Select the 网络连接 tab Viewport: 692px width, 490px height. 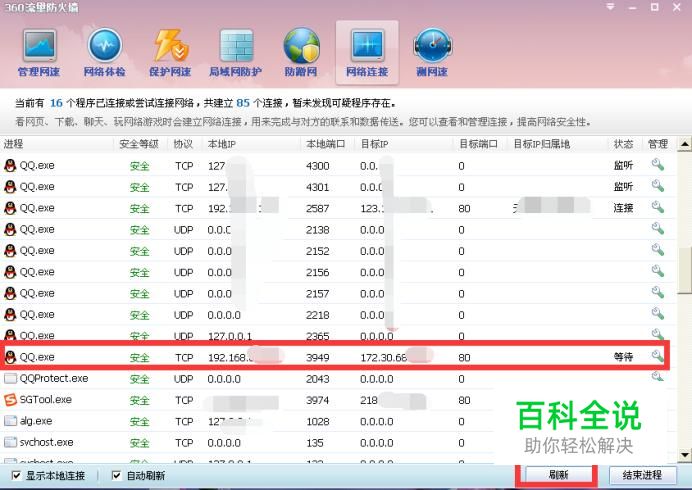367,53
